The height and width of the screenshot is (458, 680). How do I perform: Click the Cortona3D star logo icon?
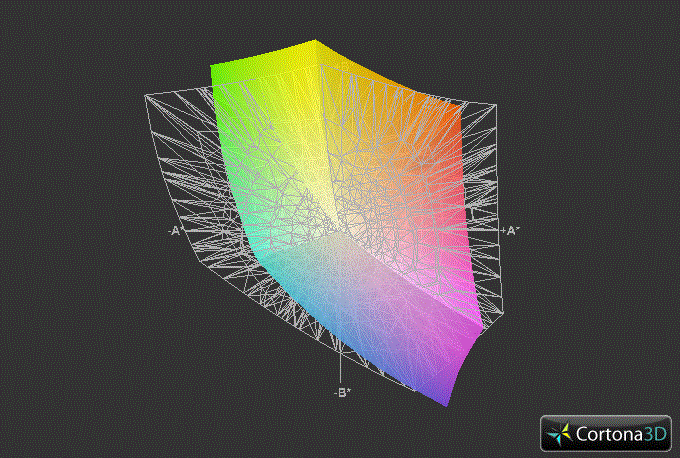click(x=559, y=434)
